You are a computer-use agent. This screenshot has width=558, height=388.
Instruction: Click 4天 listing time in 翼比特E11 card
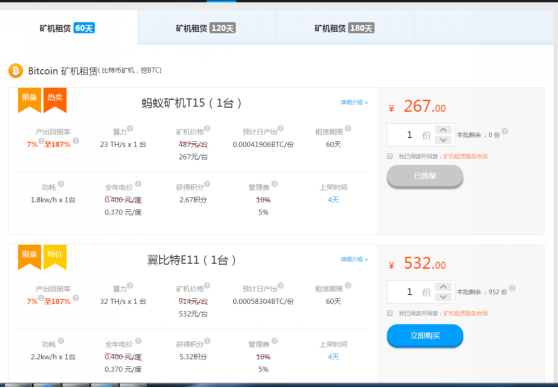coord(333,357)
